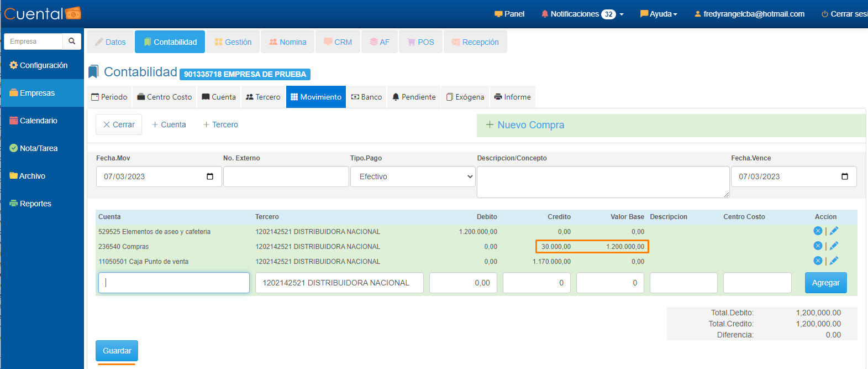
Task: Open calendar picker in Fecha.Mov field
Action: [x=210, y=176]
